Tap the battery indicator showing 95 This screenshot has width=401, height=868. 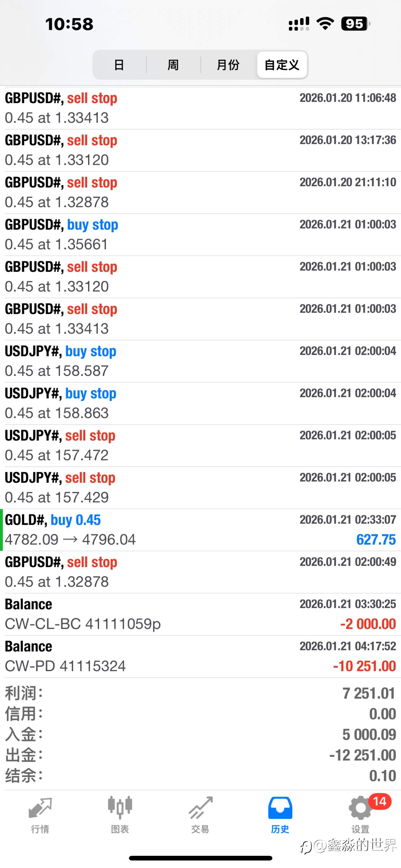355,24
